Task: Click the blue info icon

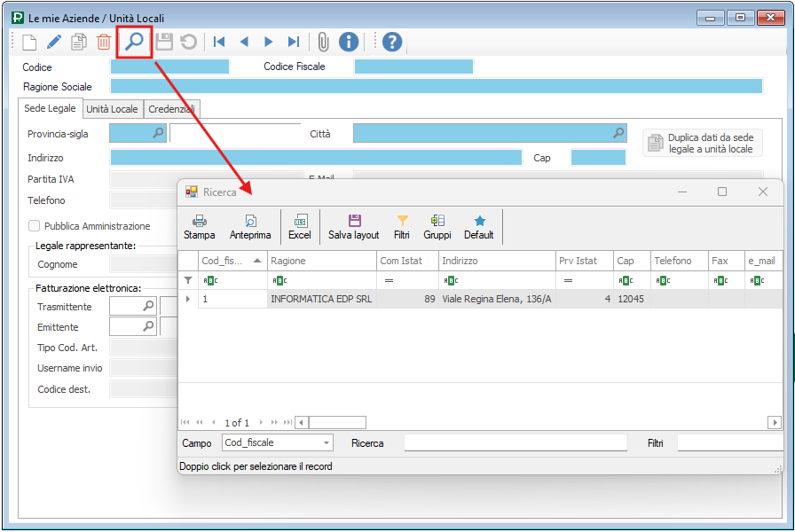Action: (349, 42)
